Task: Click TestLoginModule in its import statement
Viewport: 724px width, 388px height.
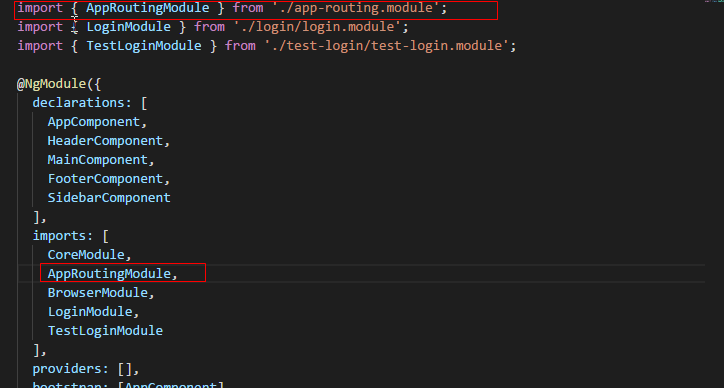Action: [144, 46]
